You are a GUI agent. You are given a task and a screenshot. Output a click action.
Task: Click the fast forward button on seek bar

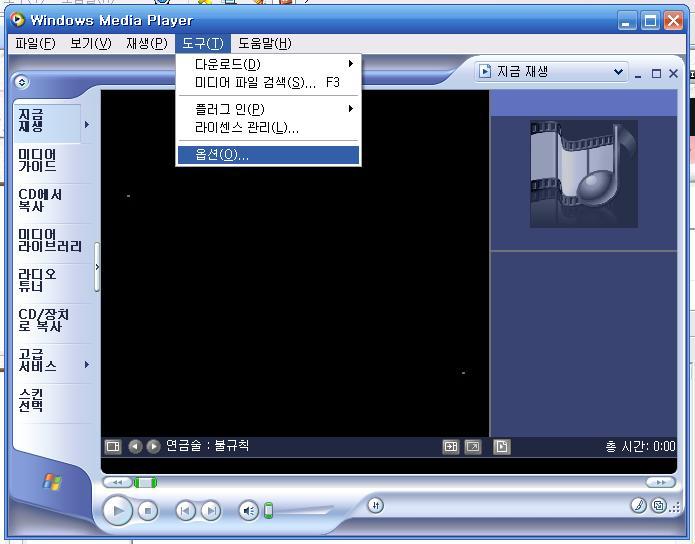click(x=660, y=482)
